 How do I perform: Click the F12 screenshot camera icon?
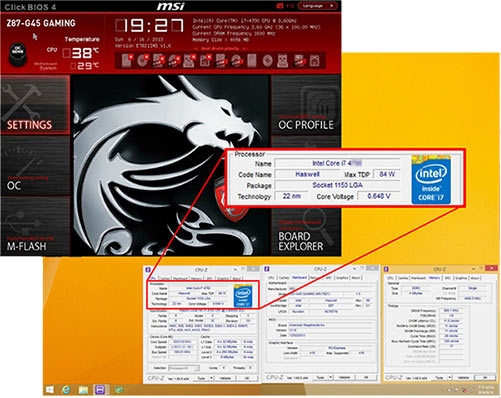click(x=280, y=6)
